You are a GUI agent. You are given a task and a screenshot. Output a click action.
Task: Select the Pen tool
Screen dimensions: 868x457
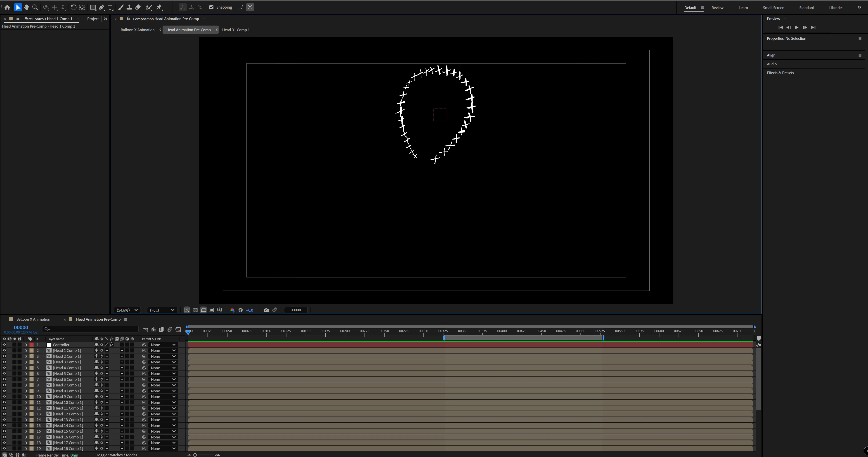pyautogui.click(x=102, y=7)
